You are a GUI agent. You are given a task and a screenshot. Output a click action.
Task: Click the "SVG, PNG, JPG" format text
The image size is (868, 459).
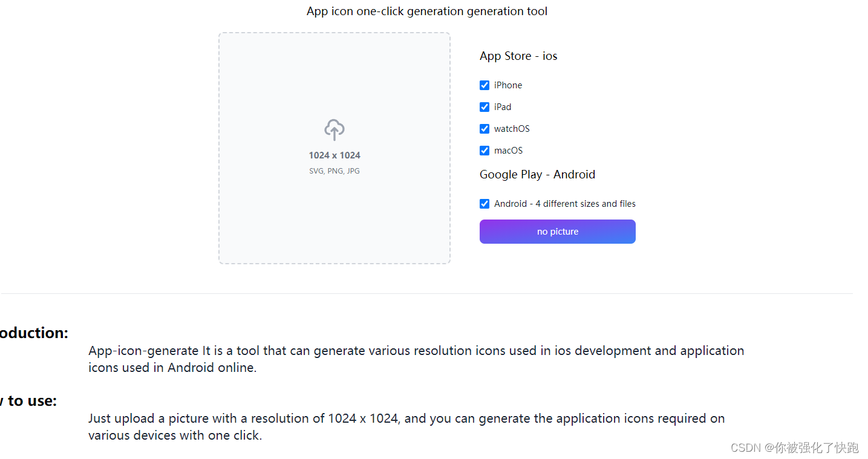pyautogui.click(x=334, y=171)
